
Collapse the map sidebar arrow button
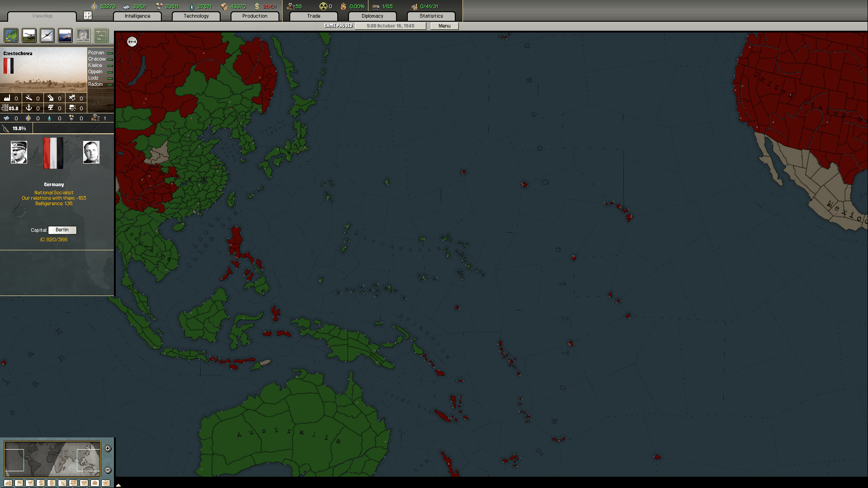(132, 42)
